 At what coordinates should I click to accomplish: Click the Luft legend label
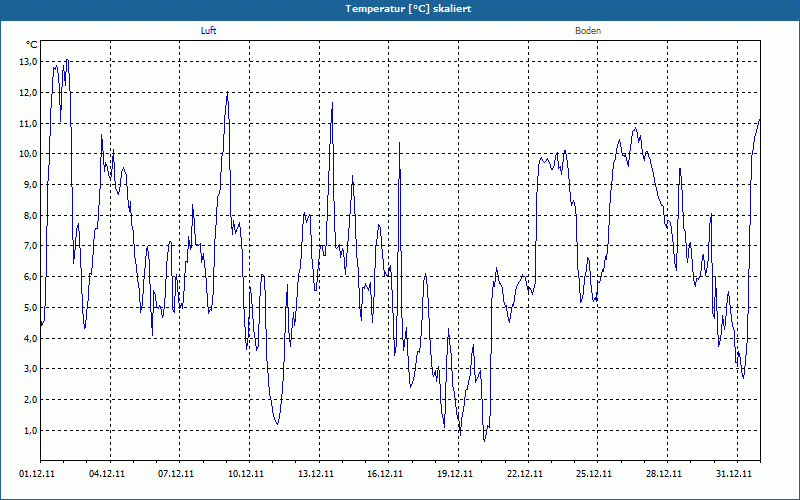[208, 31]
